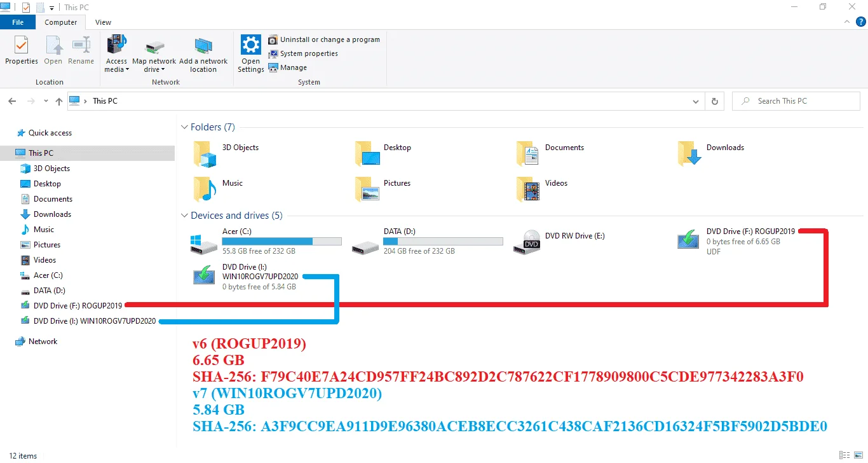
Task: Refresh the This PC view
Action: [x=715, y=101]
